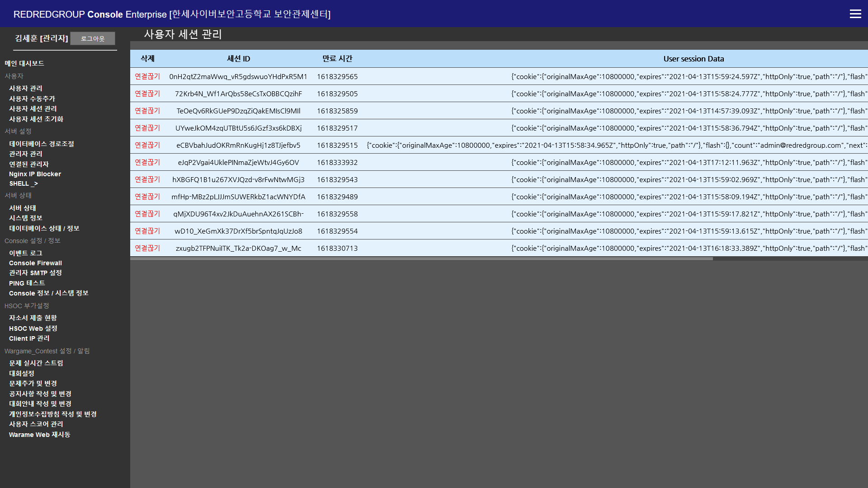Image resolution: width=868 pixels, height=488 pixels.
Task: Click 연결끊기 for session eCBVbahJudOKRmRnKugHj1z8TJjefbv5
Action: (147, 145)
